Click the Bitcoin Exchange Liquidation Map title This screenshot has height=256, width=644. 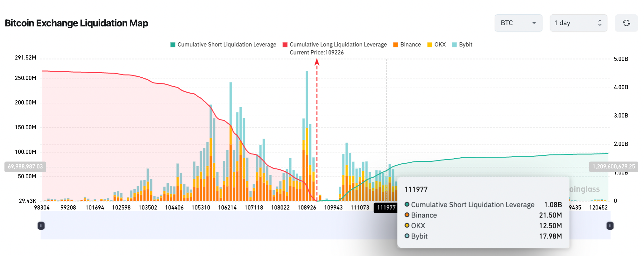point(76,23)
